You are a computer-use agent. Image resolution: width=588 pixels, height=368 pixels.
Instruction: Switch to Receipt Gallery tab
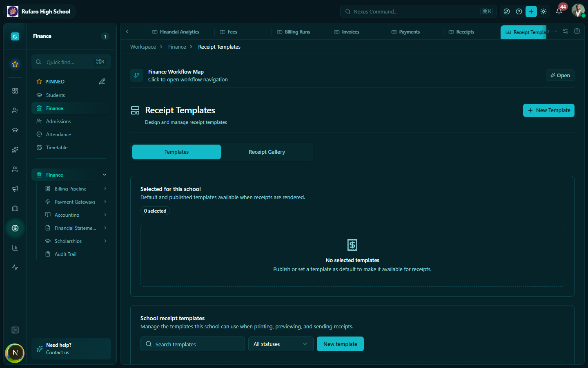coord(267,152)
